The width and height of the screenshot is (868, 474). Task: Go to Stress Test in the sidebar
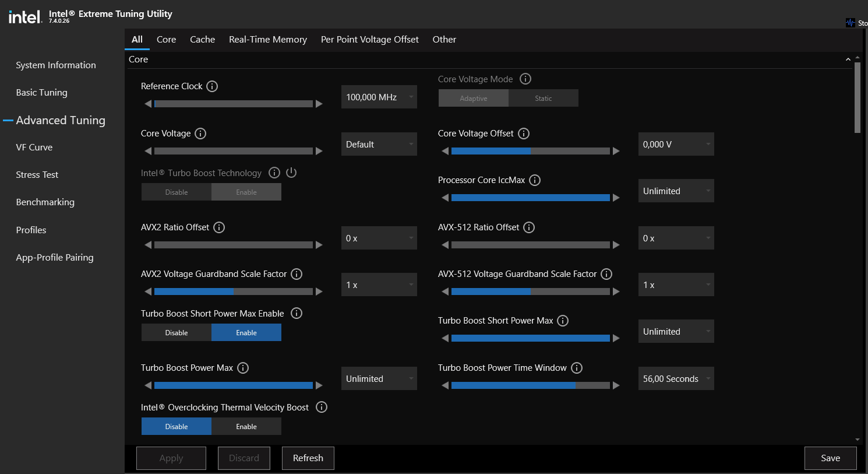coord(37,175)
